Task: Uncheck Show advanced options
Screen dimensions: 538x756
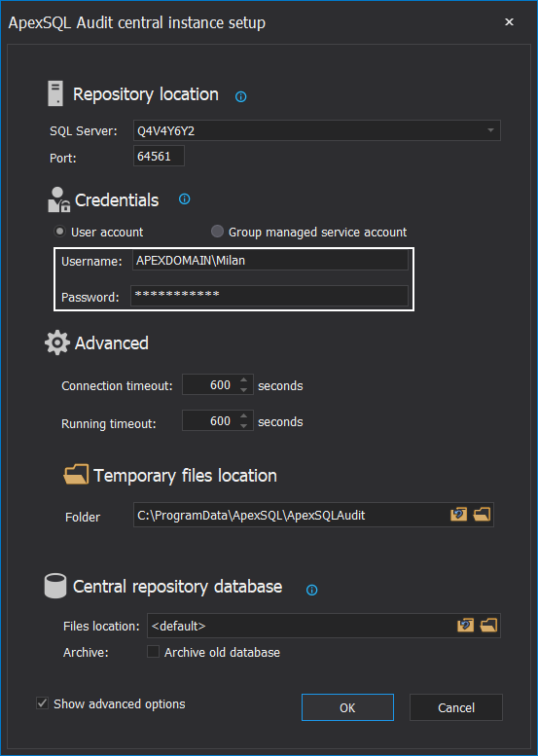Action: pyautogui.click(x=43, y=703)
